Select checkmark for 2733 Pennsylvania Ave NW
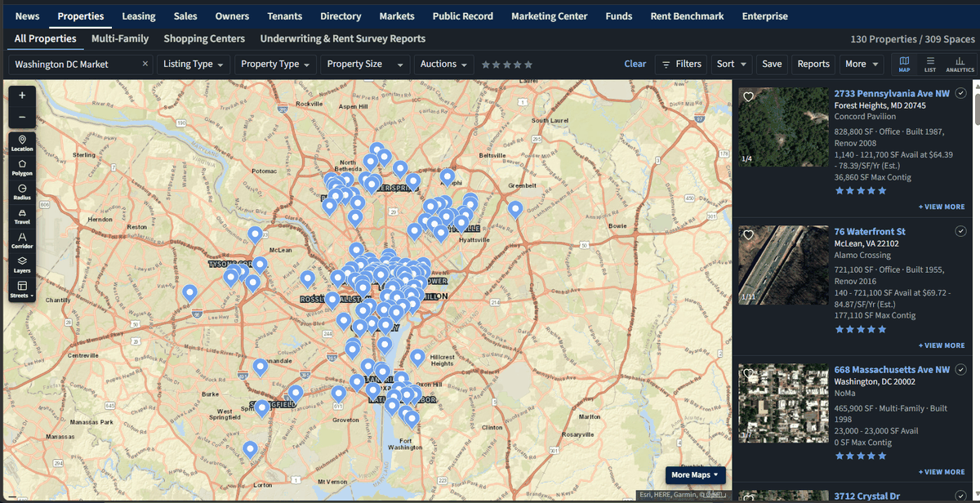Viewport: 980px width, 503px height. click(960, 94)
